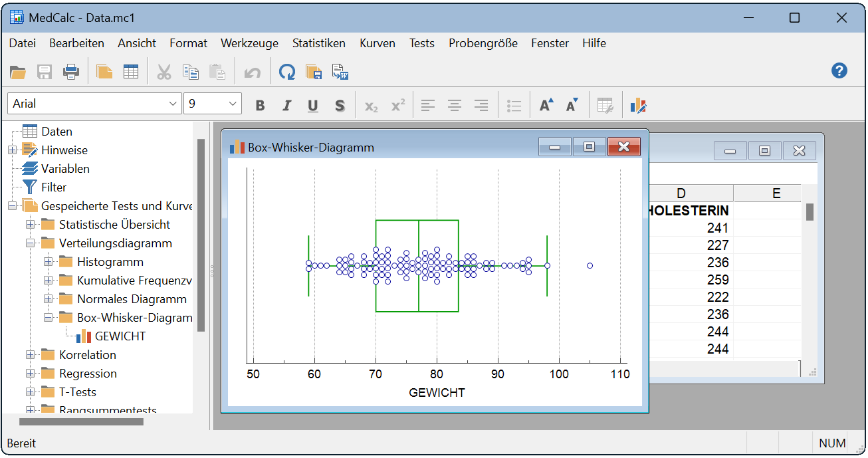Expand the Statistische Übersicht folder
This screenshot has width=868, height=458.
coord(30,225)
